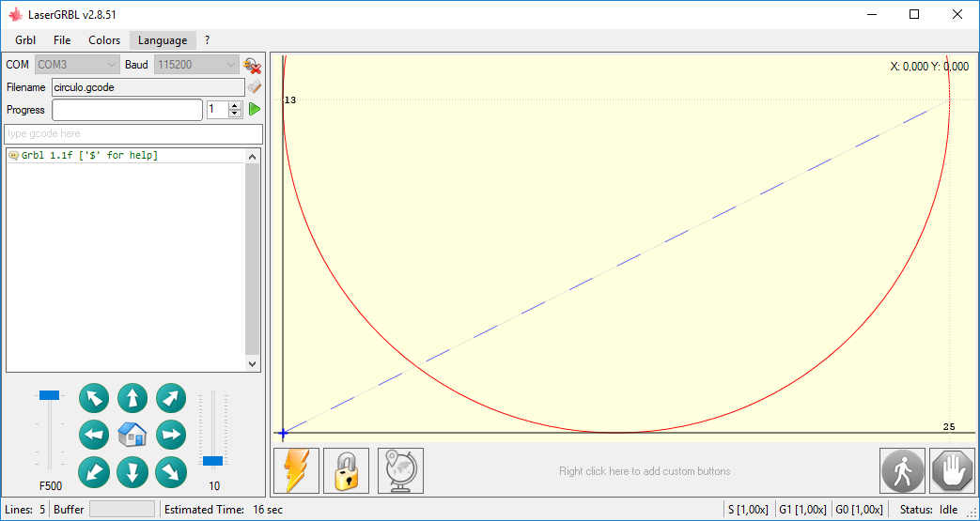980x521 pixels.
Task: Open the Baud rate dropdown
Action: tap(196, 65)
